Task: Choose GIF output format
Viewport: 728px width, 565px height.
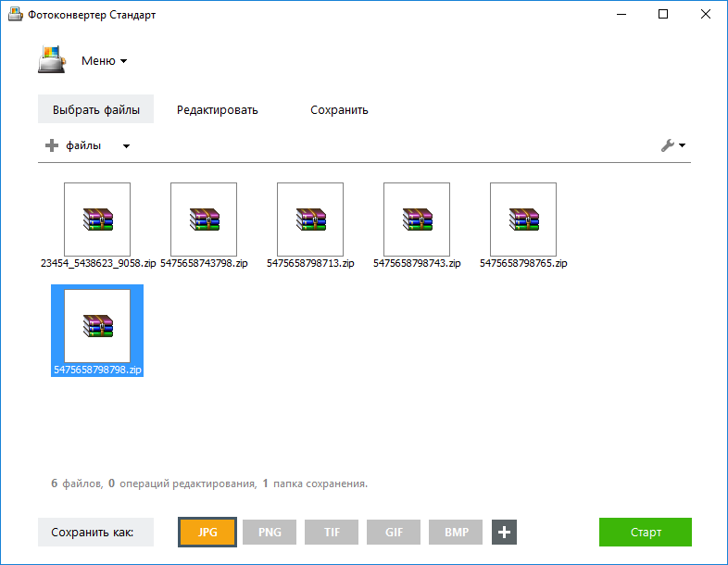Action: pyautogui.click(x=394, y=532)
